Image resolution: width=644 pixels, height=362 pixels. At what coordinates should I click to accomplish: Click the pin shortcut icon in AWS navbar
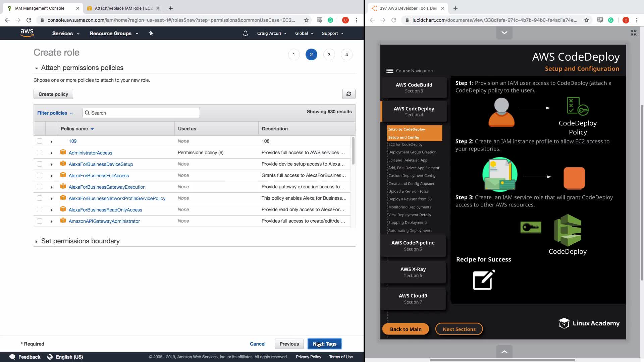click(151, 33)
